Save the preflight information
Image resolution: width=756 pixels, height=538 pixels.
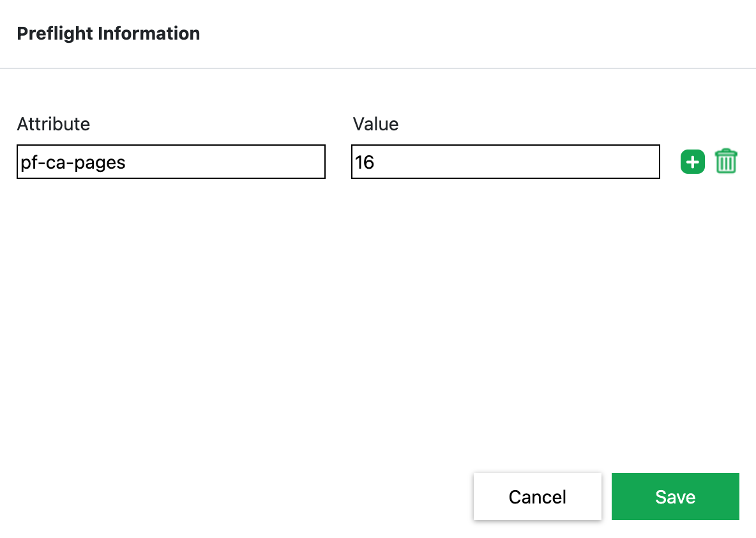click(x=675, y=496)
